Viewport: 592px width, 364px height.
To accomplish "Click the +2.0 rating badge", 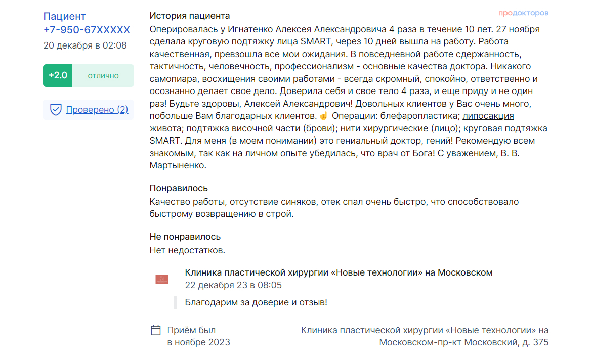I will (58, 75).
